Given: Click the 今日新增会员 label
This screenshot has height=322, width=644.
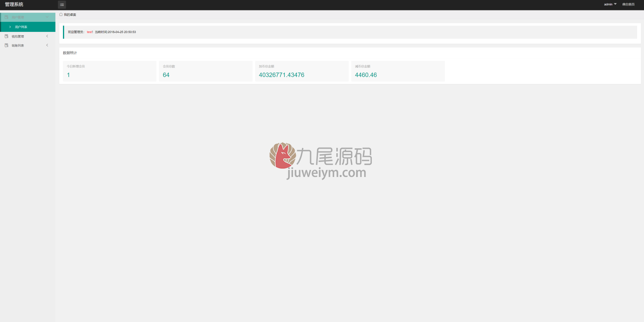Looking at the screenshot, I should (x=76, y=66).
